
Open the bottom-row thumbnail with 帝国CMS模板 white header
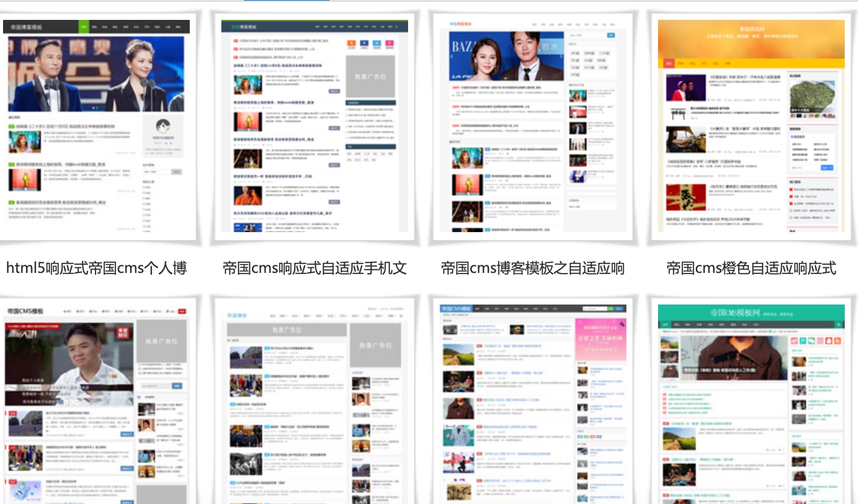[96, 404]
